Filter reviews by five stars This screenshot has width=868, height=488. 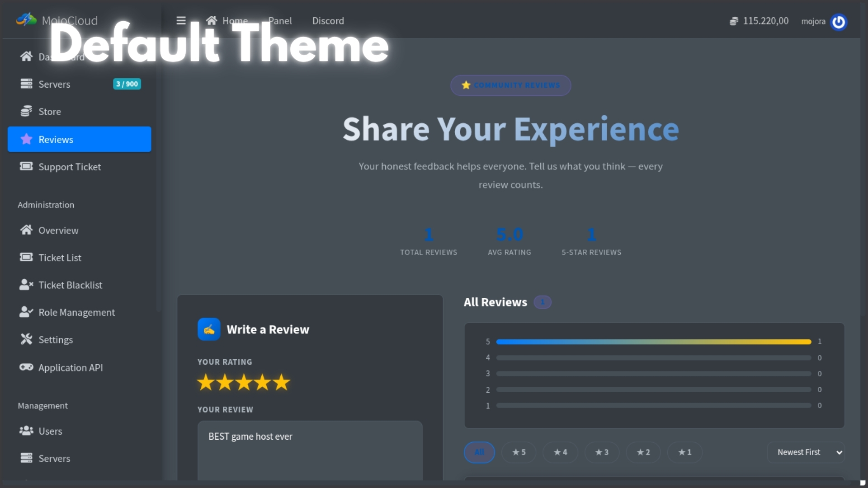pos(519,452)
